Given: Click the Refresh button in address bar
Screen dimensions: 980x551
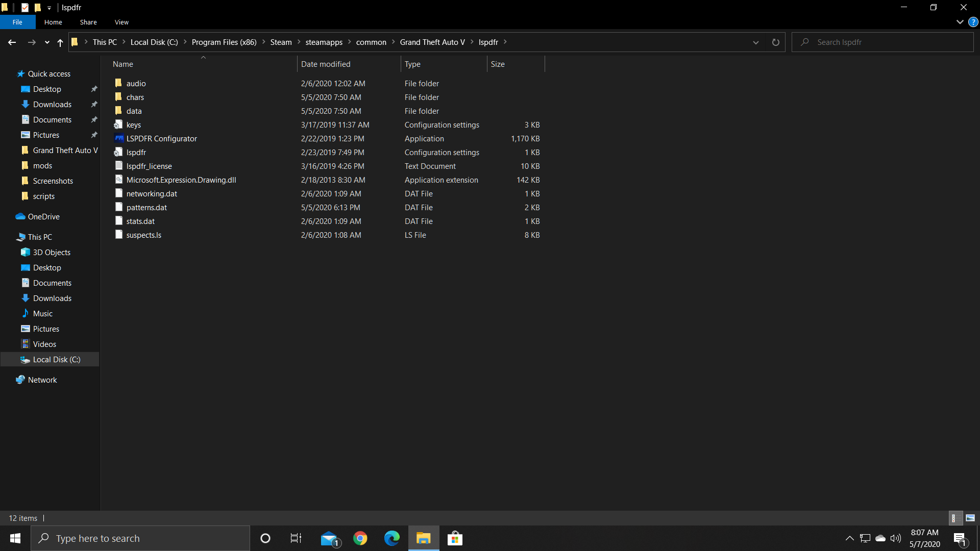Looking at the screenshot, I should [x=775, y=42].
